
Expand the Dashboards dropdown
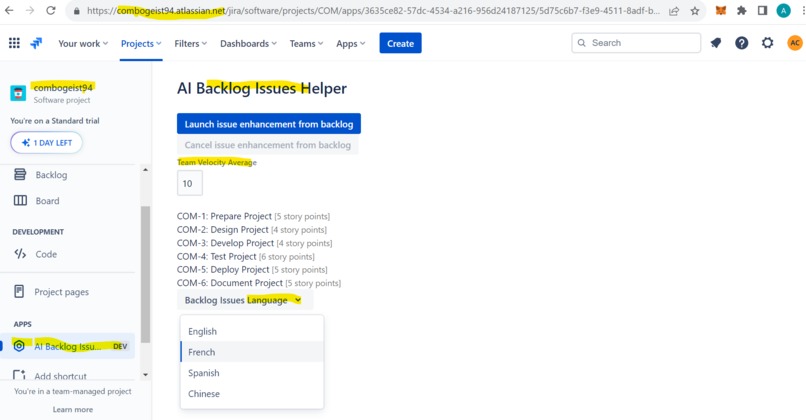248,44
